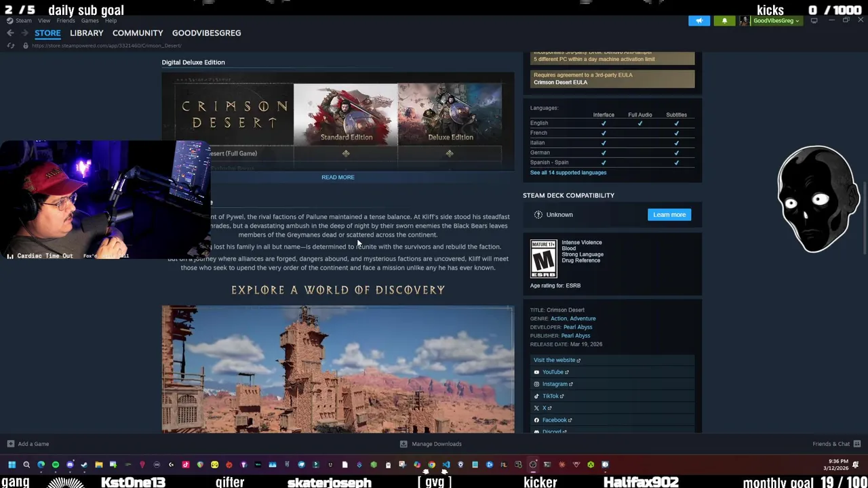Click Visit the website link

click(557, 360)
